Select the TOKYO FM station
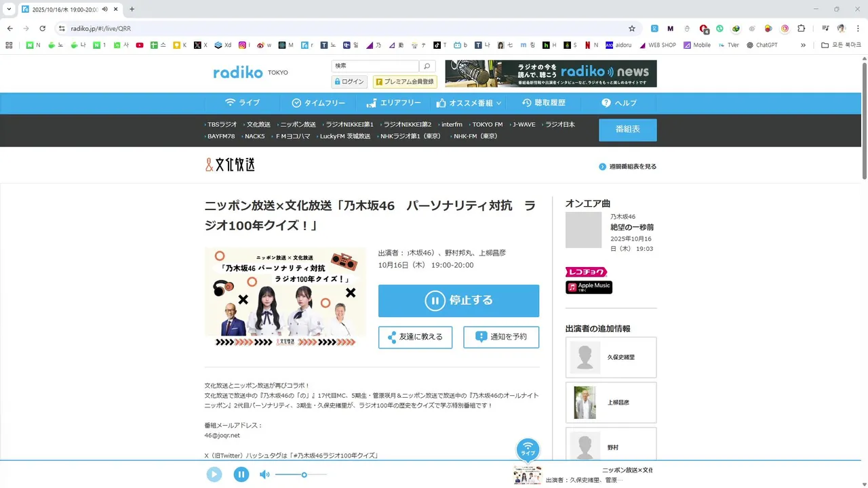 click(487, 125)
